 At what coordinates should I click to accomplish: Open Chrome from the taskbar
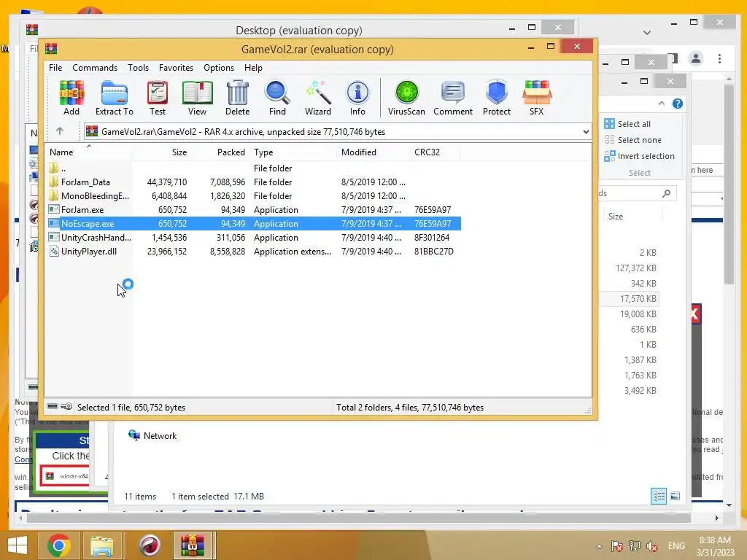point(58,545)
